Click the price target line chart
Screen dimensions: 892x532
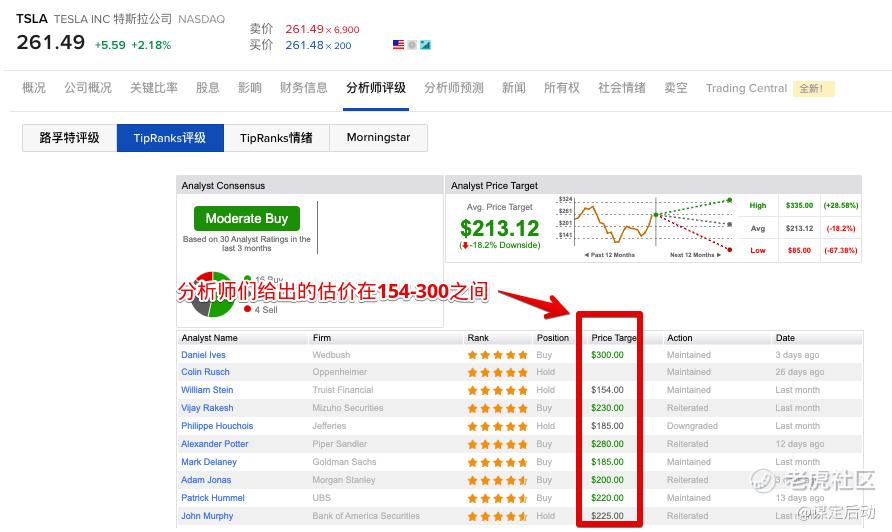click(x=645, y=226)
